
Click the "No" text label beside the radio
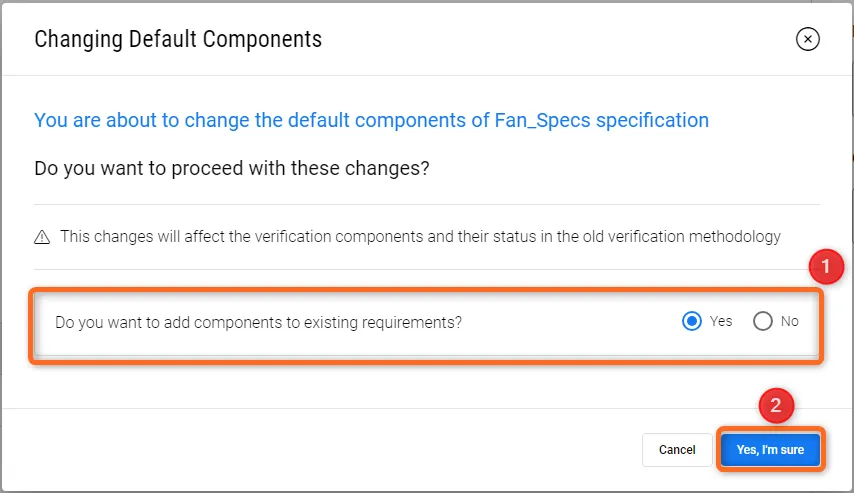[x=790, y=322]
